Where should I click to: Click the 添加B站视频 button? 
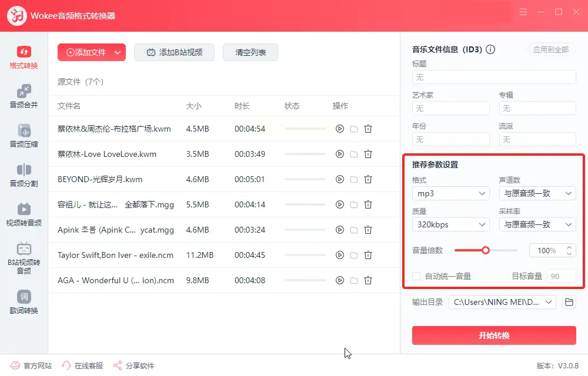click(175, 52)
